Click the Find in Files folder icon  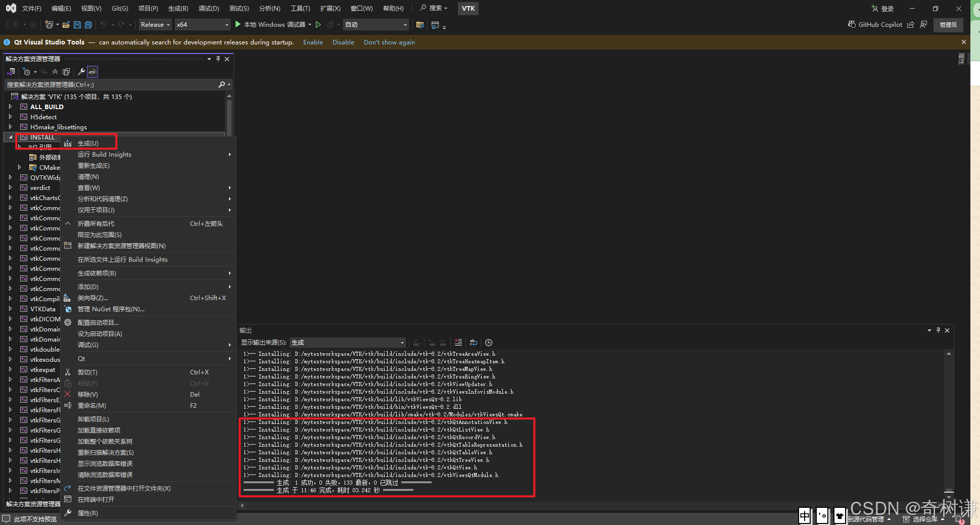click(419, 24)
